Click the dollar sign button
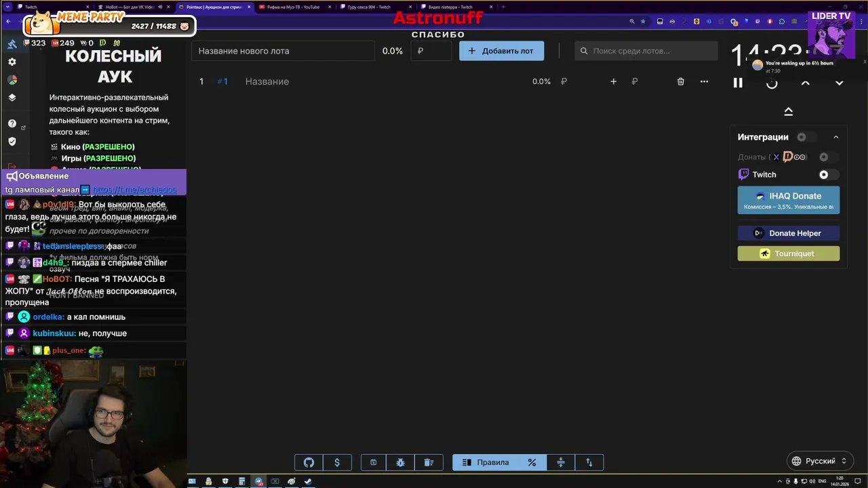868x488 pixels. (x=337, y=462)
